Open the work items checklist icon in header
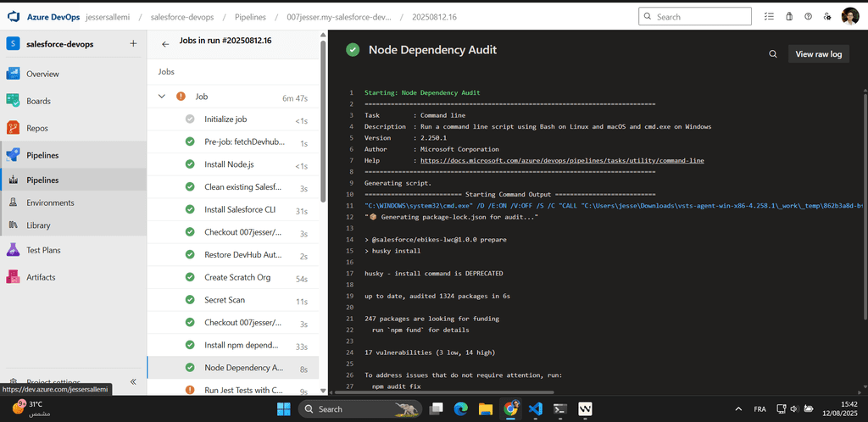 click(769, 17)
